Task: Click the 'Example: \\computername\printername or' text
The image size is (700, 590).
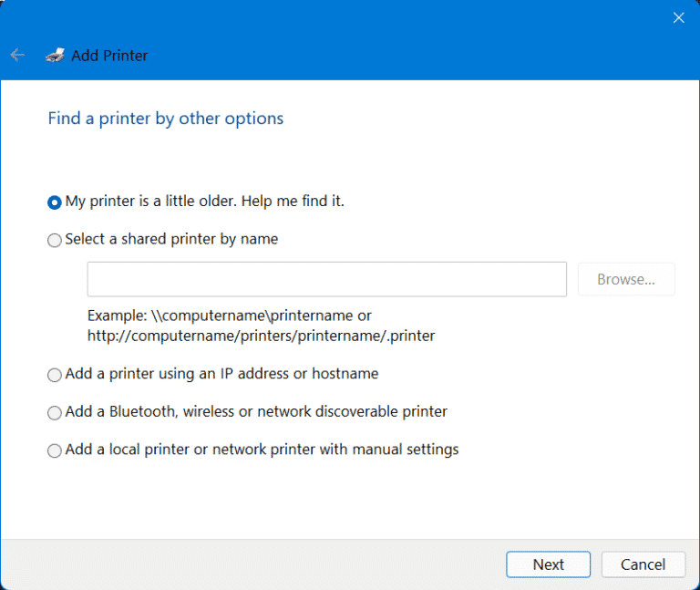Action: click(x=230, y=316)
